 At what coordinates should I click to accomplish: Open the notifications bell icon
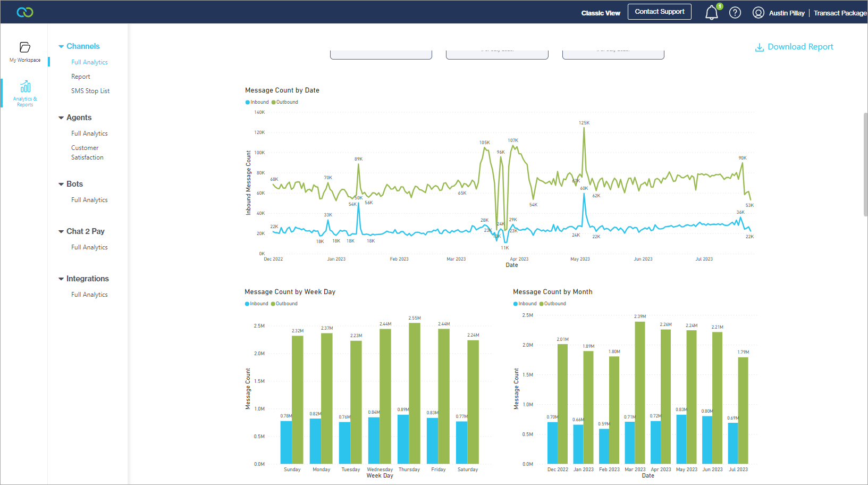tap(711, 13)
